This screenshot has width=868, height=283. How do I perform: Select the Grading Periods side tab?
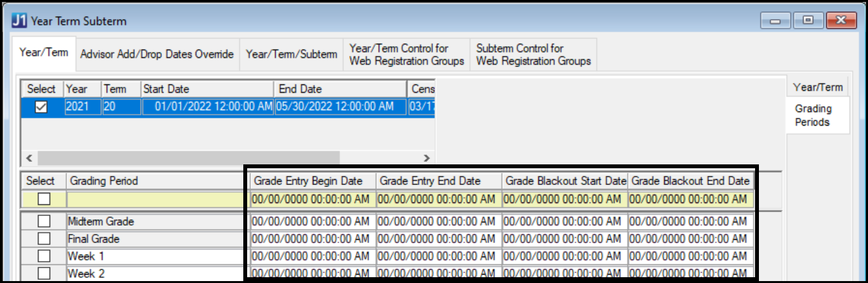[818, 115]
